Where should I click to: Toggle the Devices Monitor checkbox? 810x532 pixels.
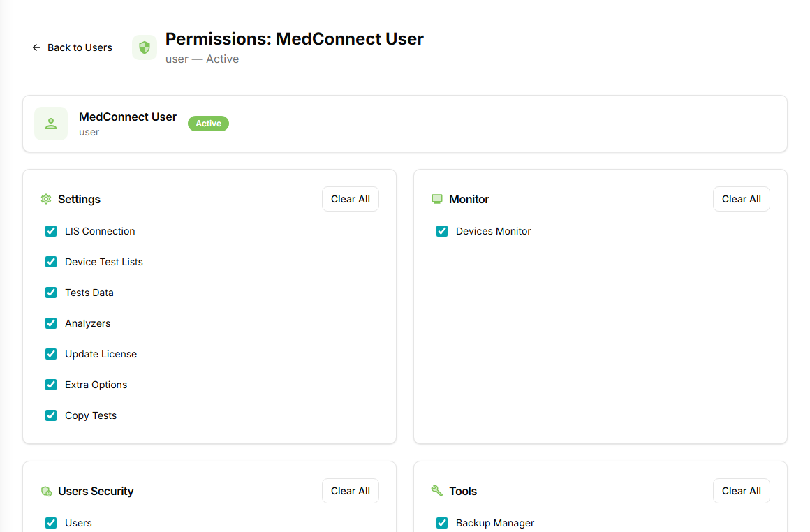point(442,231)
